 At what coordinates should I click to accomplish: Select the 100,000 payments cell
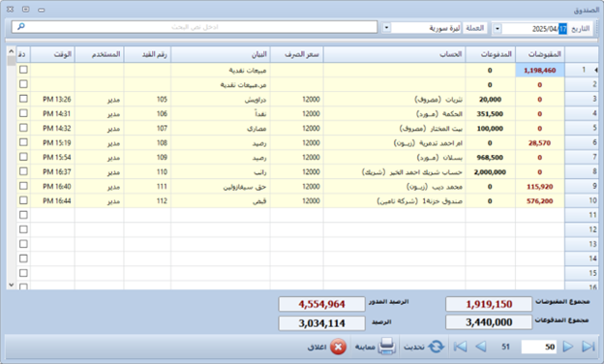point(491,128)
